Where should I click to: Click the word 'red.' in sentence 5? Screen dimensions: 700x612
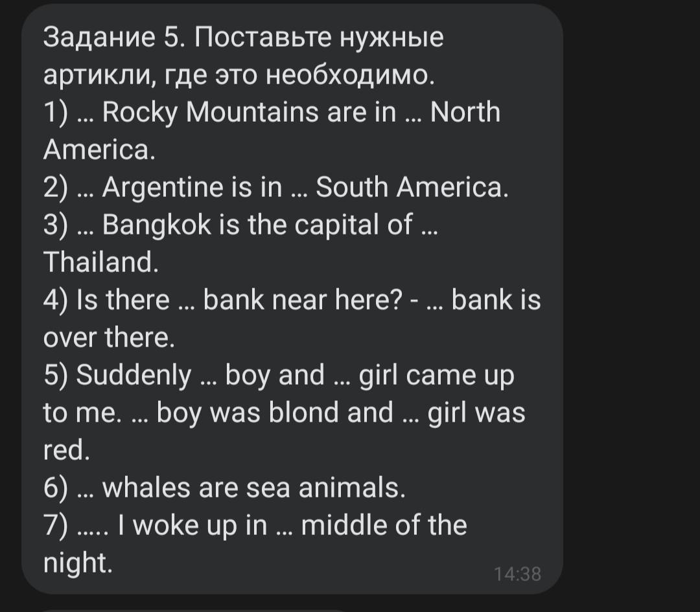66,451
